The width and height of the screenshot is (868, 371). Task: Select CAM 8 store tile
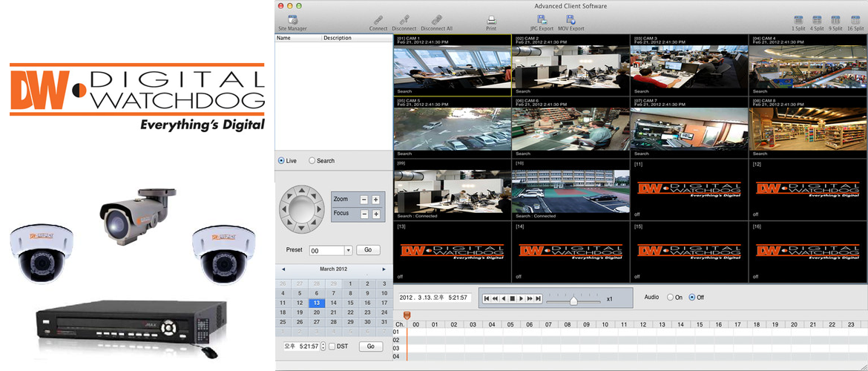pyautogui.click(x=808, y=128)
